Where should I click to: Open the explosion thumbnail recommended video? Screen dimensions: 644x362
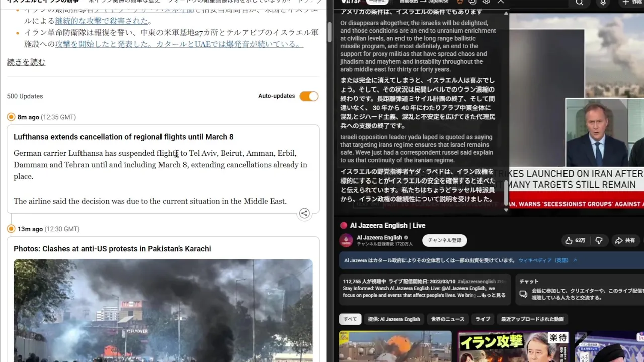tap(395, 346)
